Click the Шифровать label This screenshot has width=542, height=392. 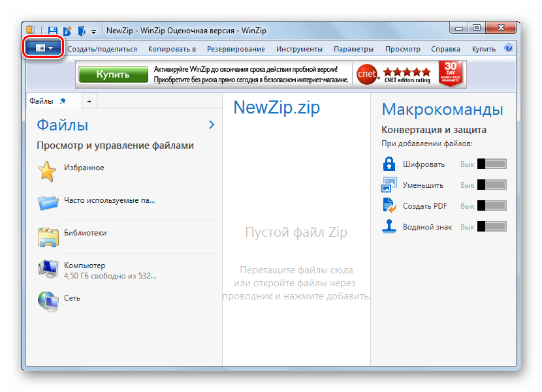pyautogui.click(x=424, y=164)
